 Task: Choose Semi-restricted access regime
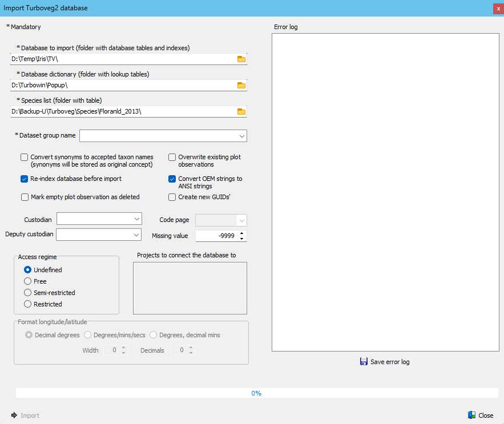(27, 293)
